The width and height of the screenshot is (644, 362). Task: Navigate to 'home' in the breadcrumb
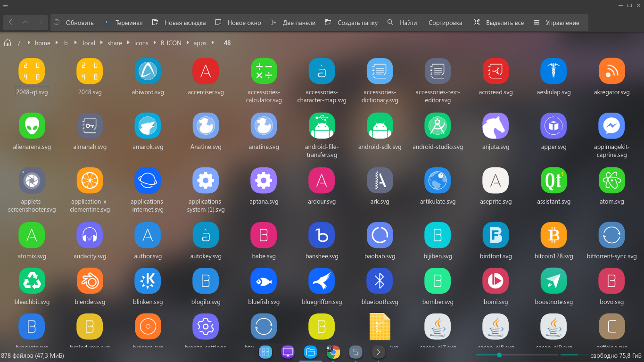point(42,43)
